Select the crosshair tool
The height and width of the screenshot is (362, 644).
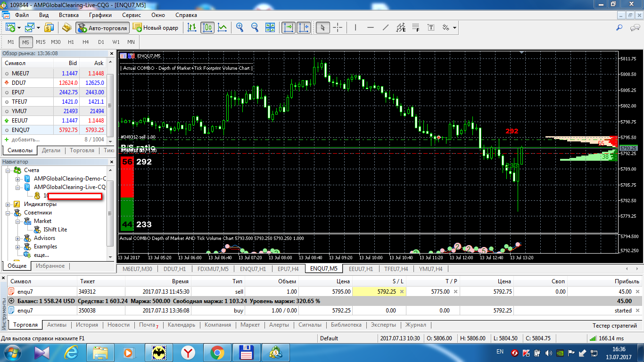click(x=338, y=28)
